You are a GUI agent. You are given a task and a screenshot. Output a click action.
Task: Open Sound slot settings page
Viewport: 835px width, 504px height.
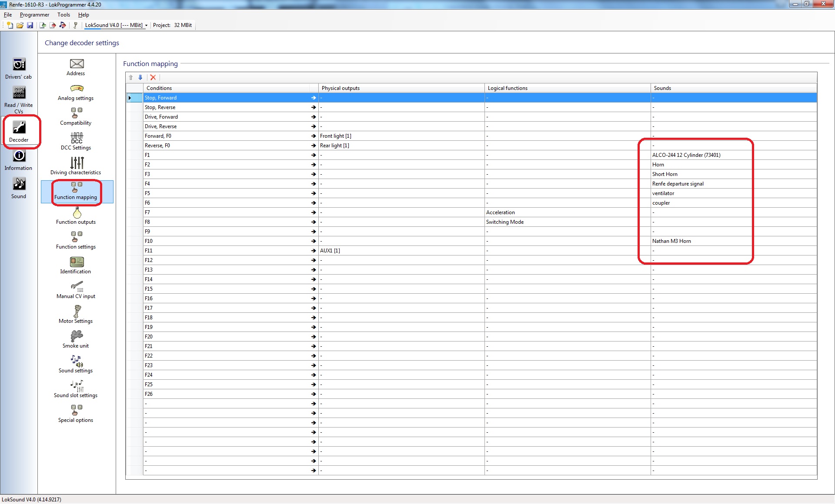(x=76, y=389)
